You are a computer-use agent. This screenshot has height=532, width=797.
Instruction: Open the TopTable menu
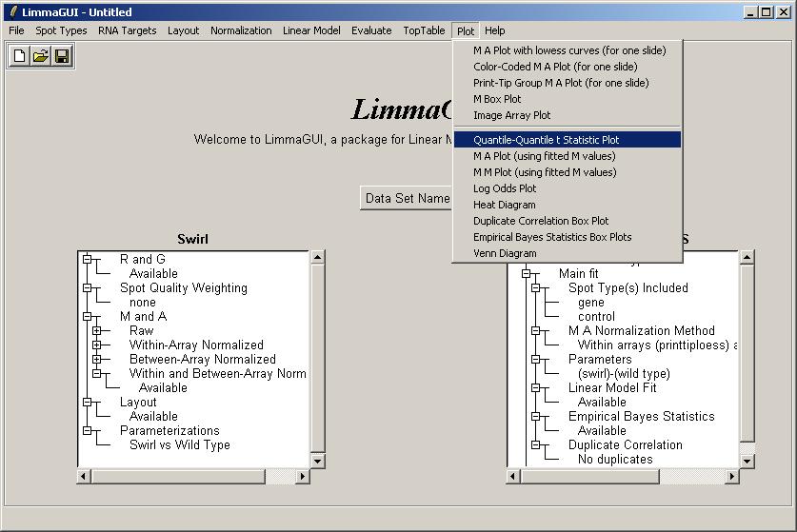[x=423, y=30]
